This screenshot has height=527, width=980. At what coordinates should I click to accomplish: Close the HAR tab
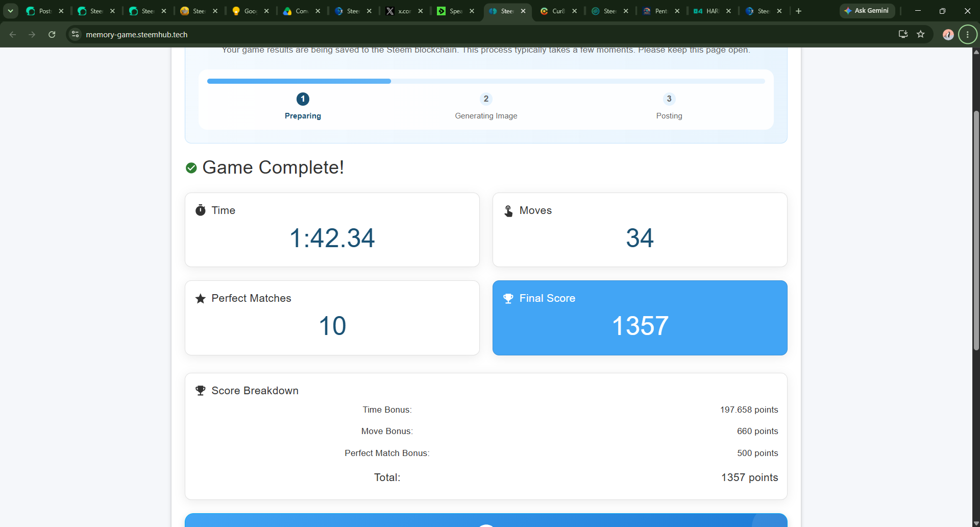coord(728,11)
